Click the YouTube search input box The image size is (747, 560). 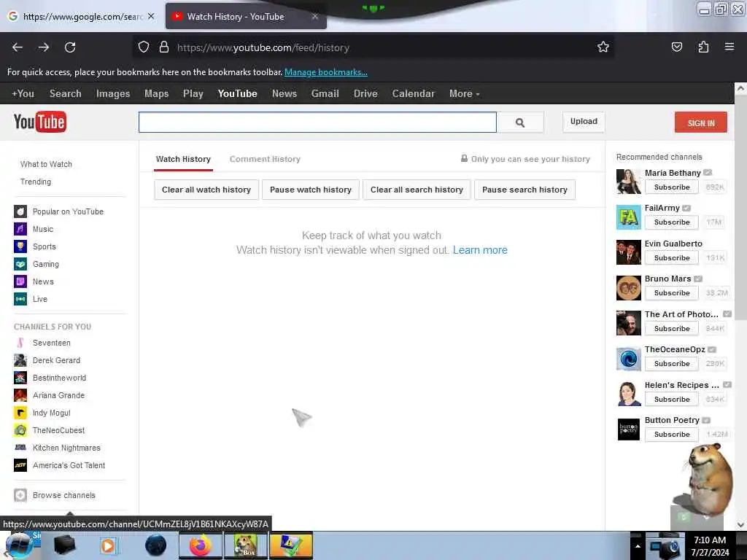317,122
